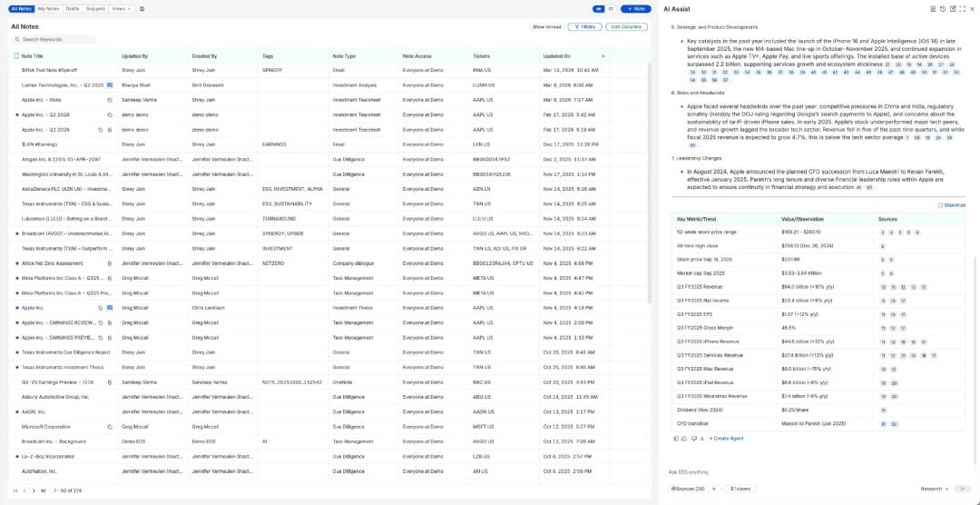
Task: Click comment icon on Apple Inc. Investment Thesis row
Action: 110,308
